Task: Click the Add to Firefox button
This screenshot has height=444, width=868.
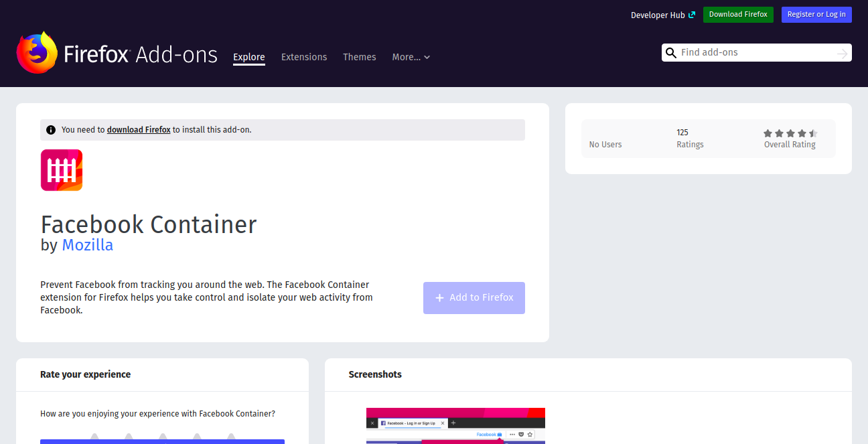Action: (x=474, y=298)
